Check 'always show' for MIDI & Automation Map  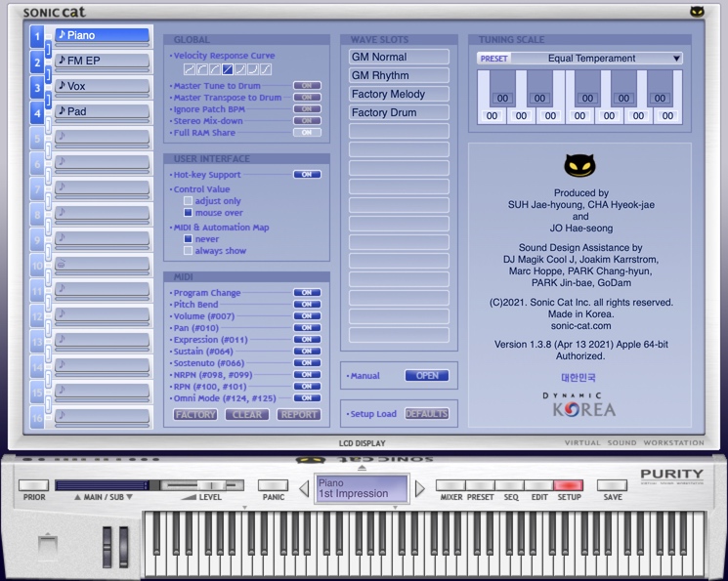click(x=188, y=251)
